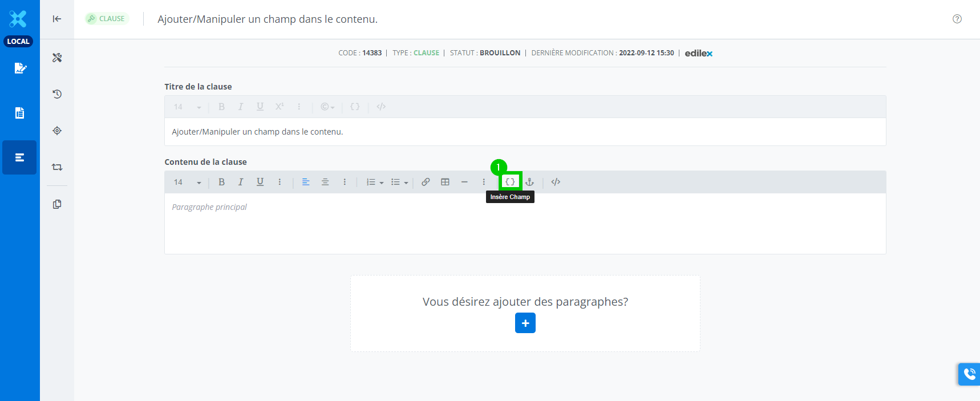The height and width of the screenshot is (401, 980).
Task: Insert horizontal line in content
Action: (x=464, y=182)
